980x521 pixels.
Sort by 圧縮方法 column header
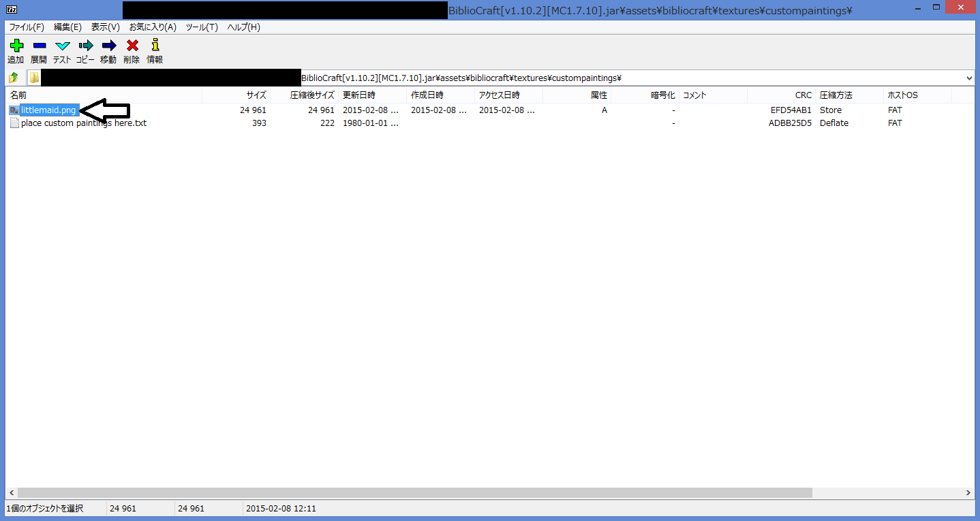click(849, 95)
